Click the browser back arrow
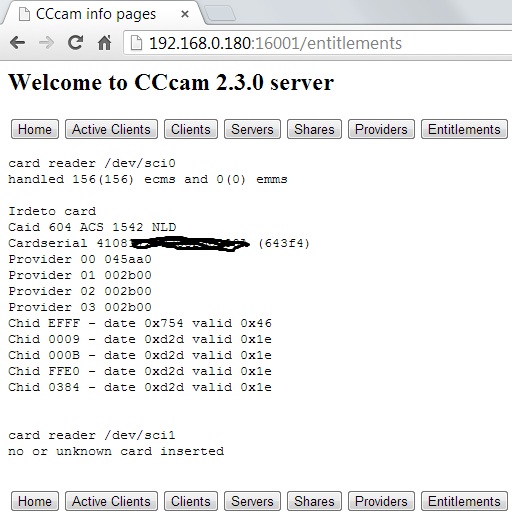 click(17, 43)
